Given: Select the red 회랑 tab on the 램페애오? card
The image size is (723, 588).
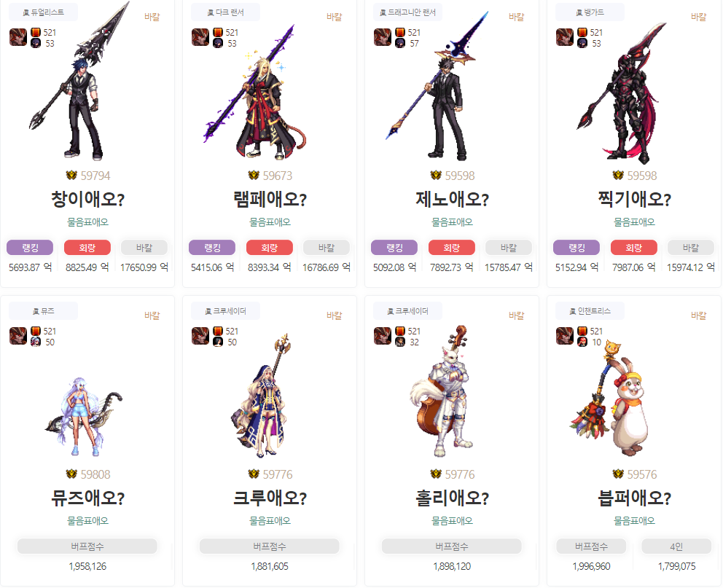Looking at the screenshot, I should 269,248.
